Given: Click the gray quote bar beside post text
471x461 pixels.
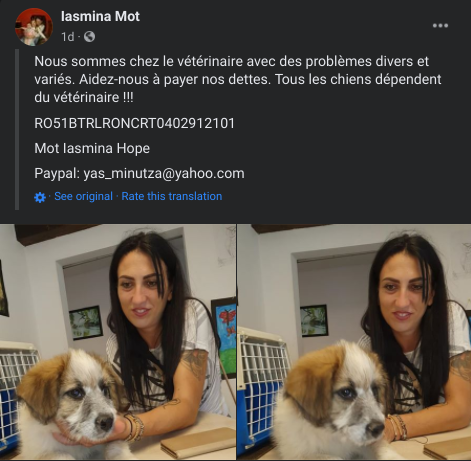Looking at the screenshot, I should click(x=17, y=130).
